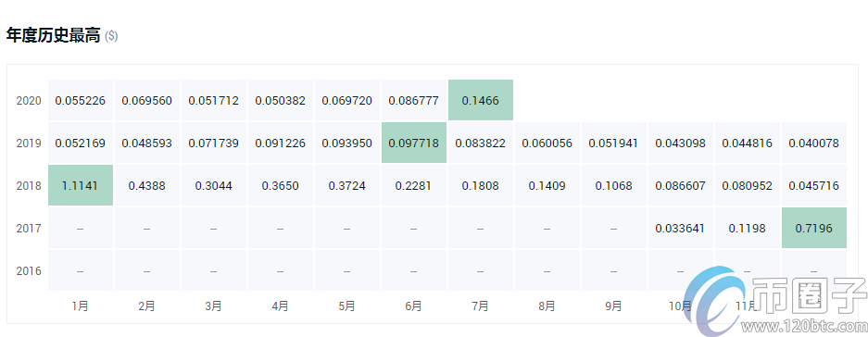The image size is (868, 337).
Task: Select the 2月 column label
Action: tap(146, 306)
